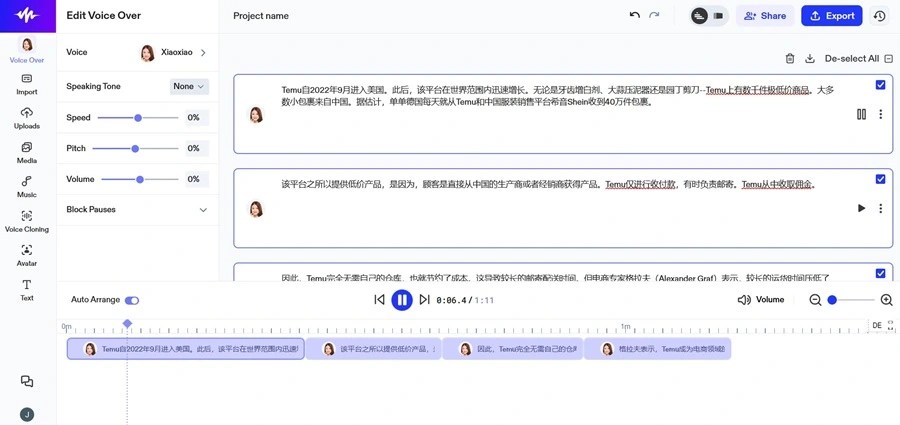Viewport: 900px width, 425px height.
Task: Click the first text block paragraph
Action: point(558,96)
